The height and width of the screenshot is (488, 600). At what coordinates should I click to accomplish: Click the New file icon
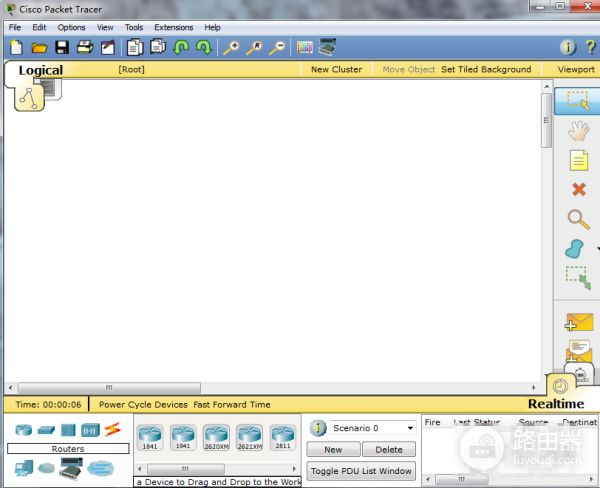coord(16,47)
